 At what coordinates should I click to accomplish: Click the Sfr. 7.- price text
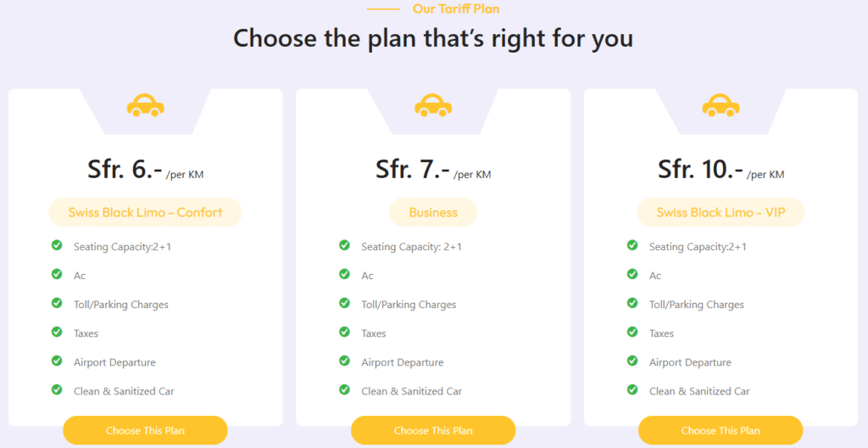pyautogui.click(x=413, y=169)
